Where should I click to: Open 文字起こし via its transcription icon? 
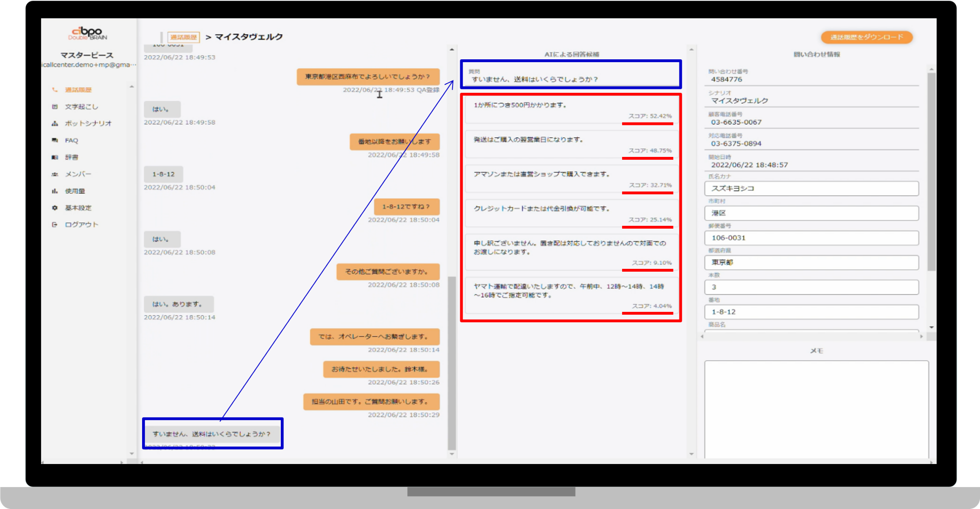55,107
